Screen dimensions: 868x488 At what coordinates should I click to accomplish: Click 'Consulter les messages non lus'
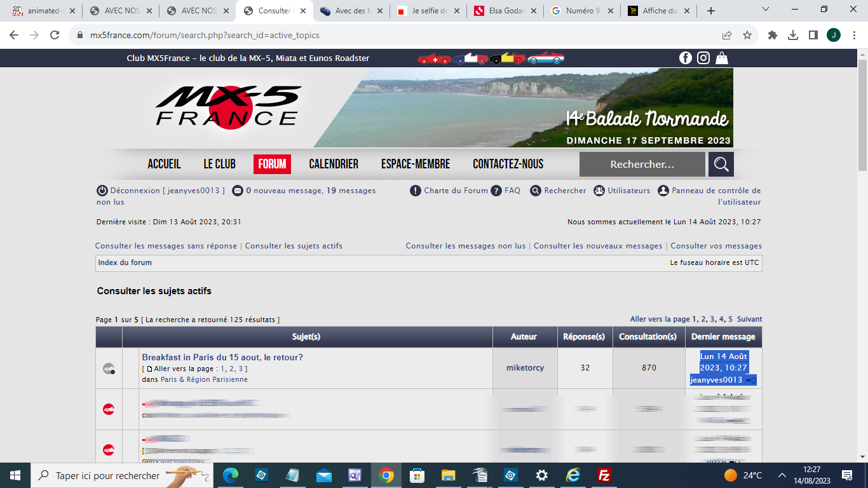pyautogui.click(x=466, y=246)
